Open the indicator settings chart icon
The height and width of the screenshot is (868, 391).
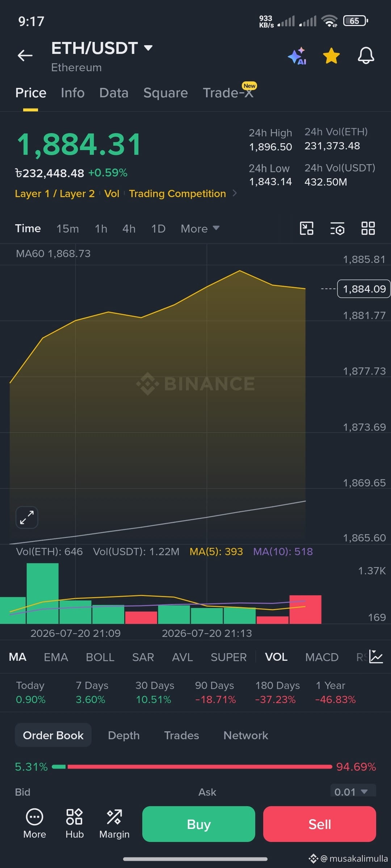(376, 656)
